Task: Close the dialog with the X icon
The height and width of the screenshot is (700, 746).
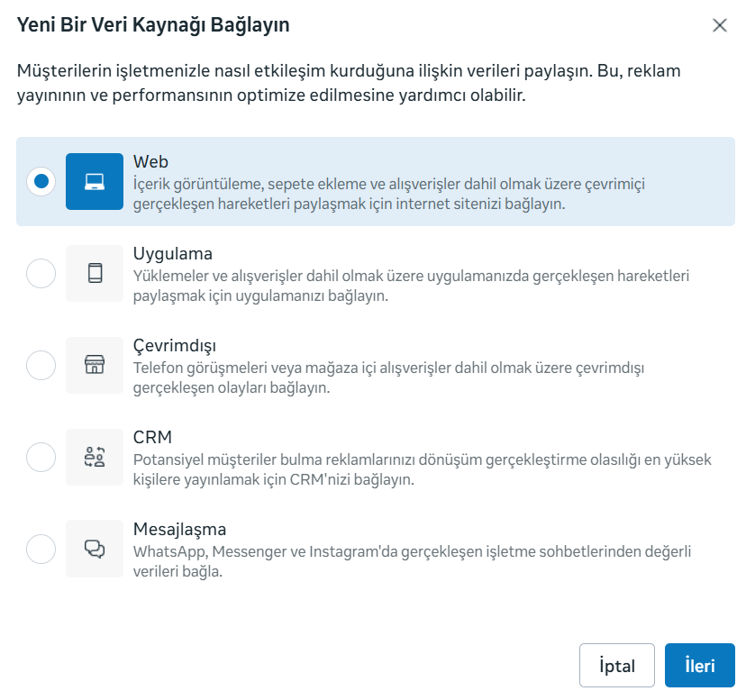Action: tap(719, 25)
